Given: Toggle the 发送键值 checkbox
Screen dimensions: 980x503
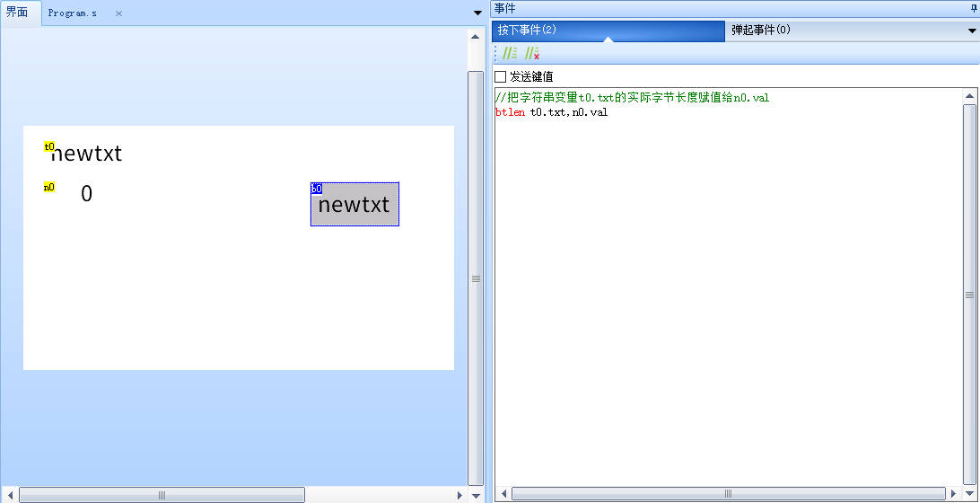Looking at the screenshot, I should pyautogui.click(x=501, y=76).
